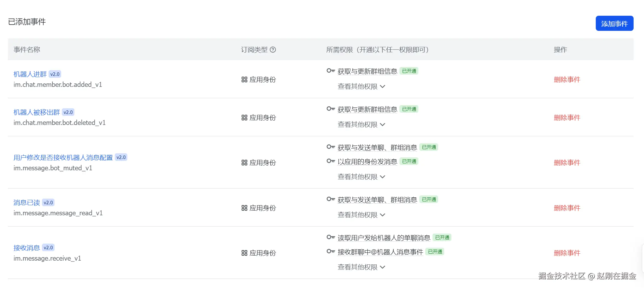Click key icon beside 以应用的身份发消息
Image resolution: width=644 pixels, height=288 pixels.
click(330, 161)
